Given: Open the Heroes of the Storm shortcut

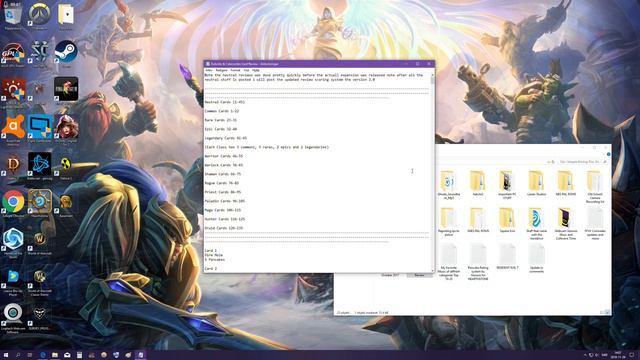Looking at the screenshot, I should (13, 241).
